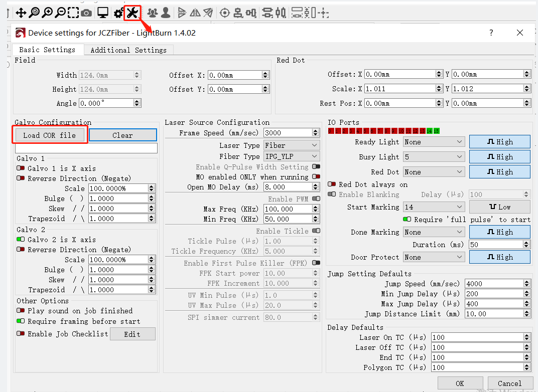Click the zoom out magnifier icon

[60, 13]
